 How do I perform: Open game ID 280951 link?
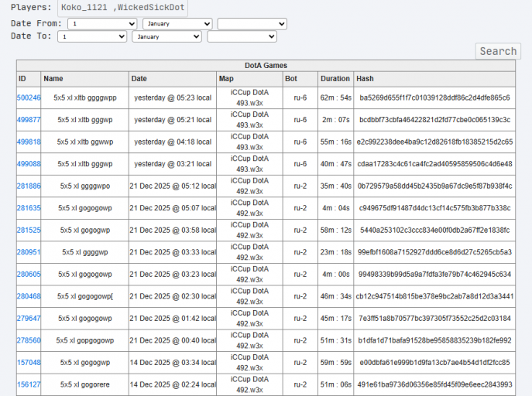tap(29, 252)
